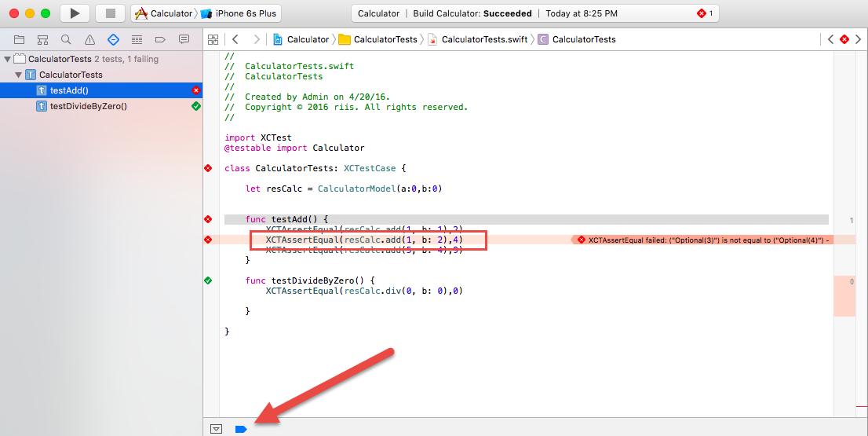Image resolution: width=868 pixels, height=436 pixels.
Task: Select the Test navigator diamond icon
Action: (113, 39)
